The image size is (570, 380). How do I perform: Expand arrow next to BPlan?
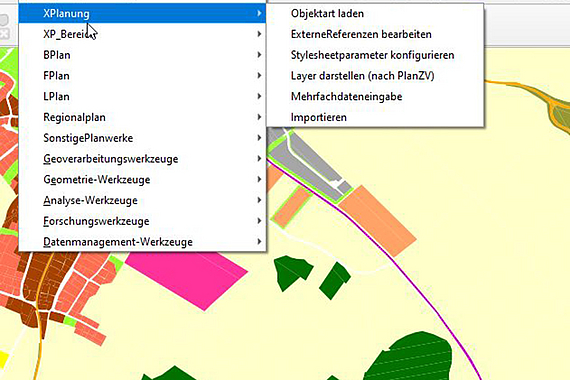click(259, 55)
